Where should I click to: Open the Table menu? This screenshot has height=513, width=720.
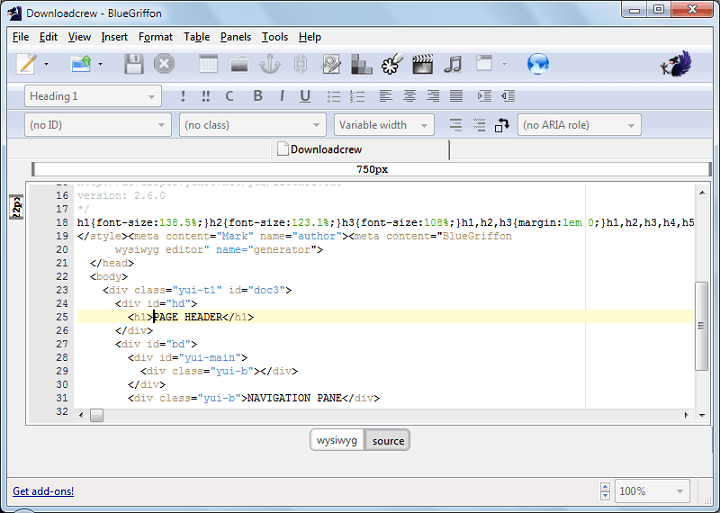click(x=197, y=37)
